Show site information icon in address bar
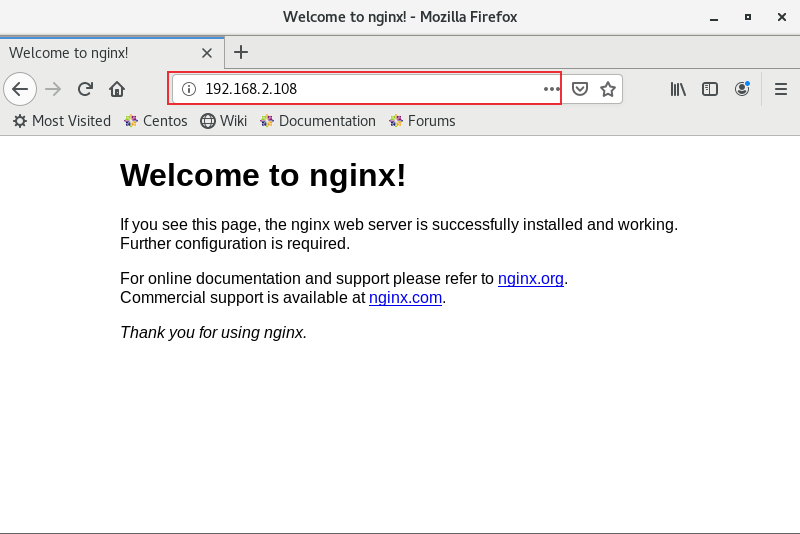The width and height of the screenshot is (800, 534). [189, 89]
